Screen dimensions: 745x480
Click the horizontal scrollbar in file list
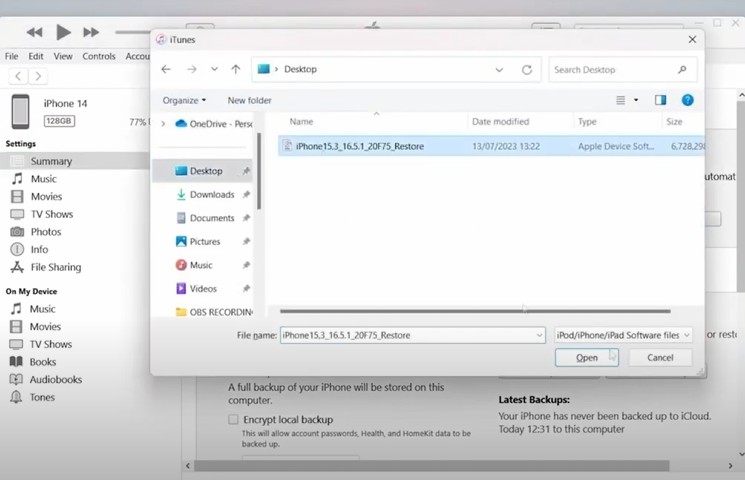tap(475, 311)
